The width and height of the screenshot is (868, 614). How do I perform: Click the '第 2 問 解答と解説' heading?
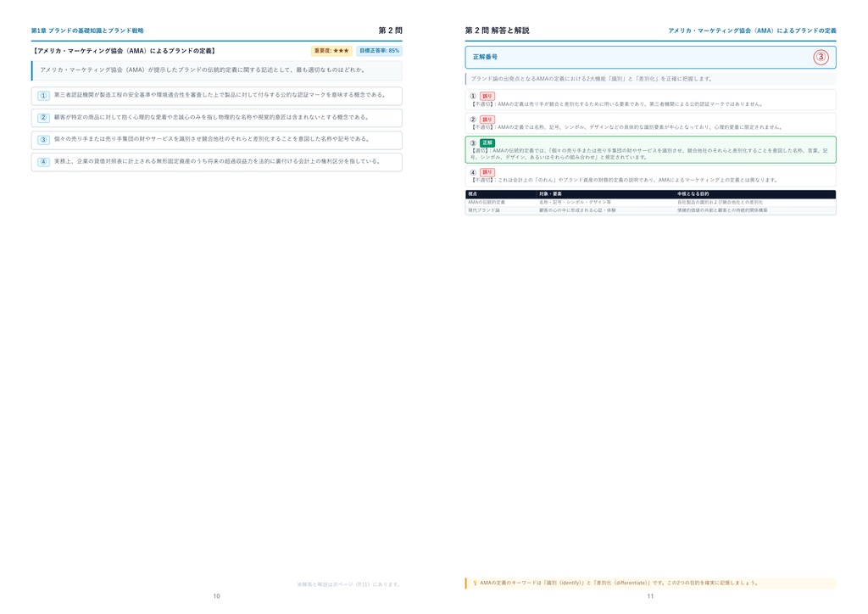pos(497,31)
